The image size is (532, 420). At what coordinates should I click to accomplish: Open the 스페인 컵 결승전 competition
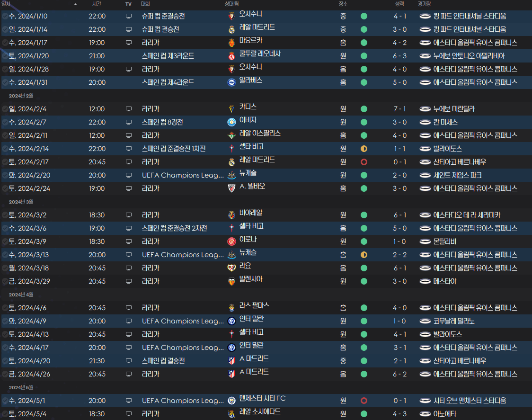coord(163,361)
